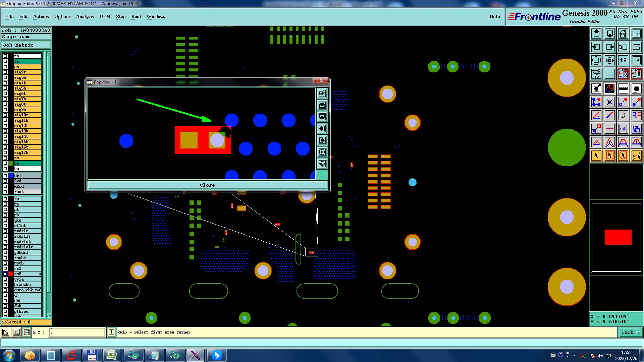The image size is (644, 362).
Task: Toggle checkbox for layer 'drl'
Action: [x=5, y=176]
